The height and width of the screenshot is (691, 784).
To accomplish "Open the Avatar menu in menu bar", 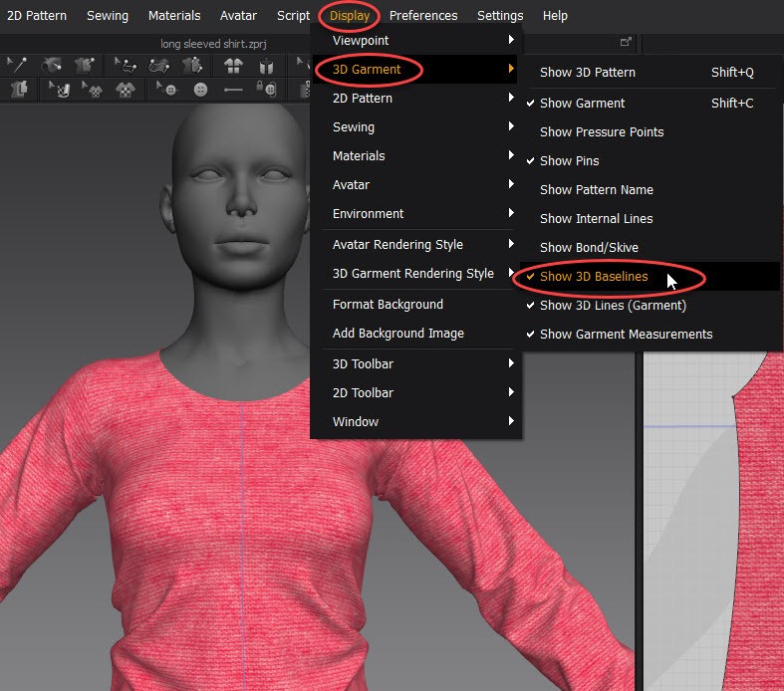I will pos(238,16).
